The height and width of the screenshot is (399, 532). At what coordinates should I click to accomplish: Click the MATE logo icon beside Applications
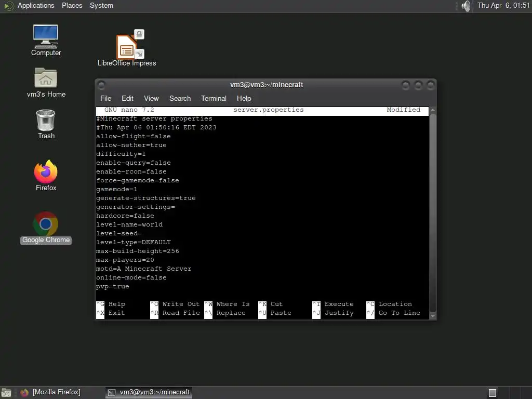8,6
